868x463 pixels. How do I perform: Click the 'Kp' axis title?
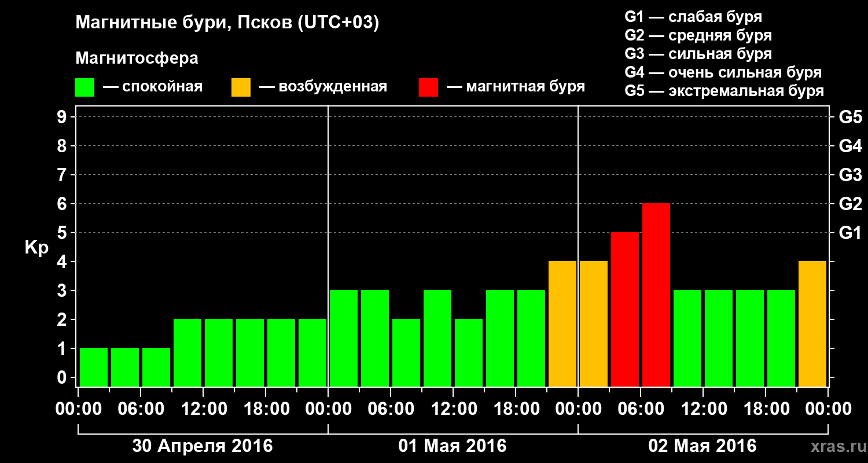coord(37,248)
